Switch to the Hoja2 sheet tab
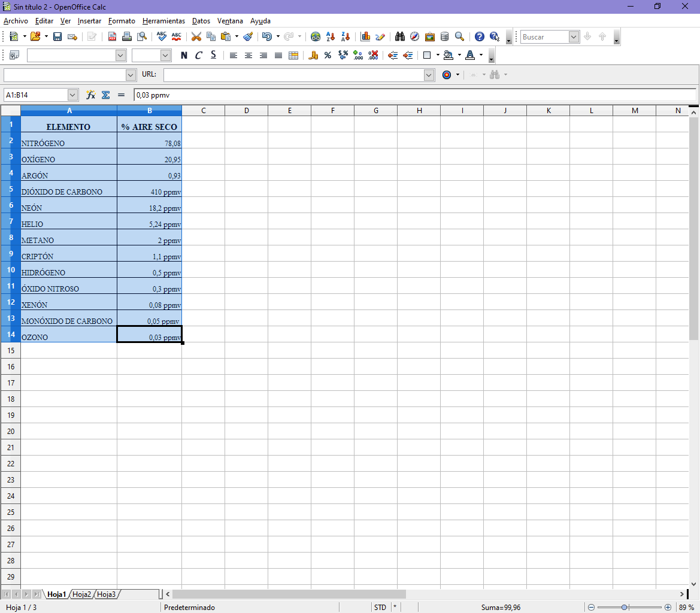Viewport: 700px width, 613px height. [82, 594]
